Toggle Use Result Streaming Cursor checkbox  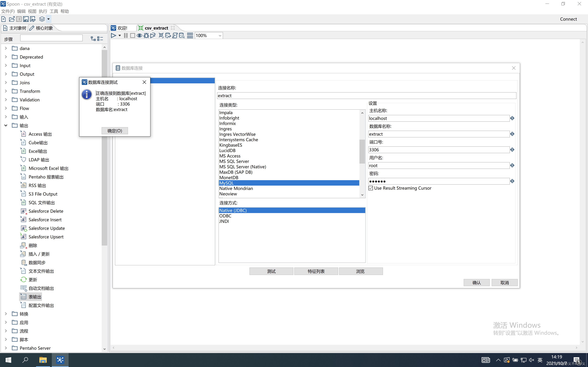coord(370,188)
